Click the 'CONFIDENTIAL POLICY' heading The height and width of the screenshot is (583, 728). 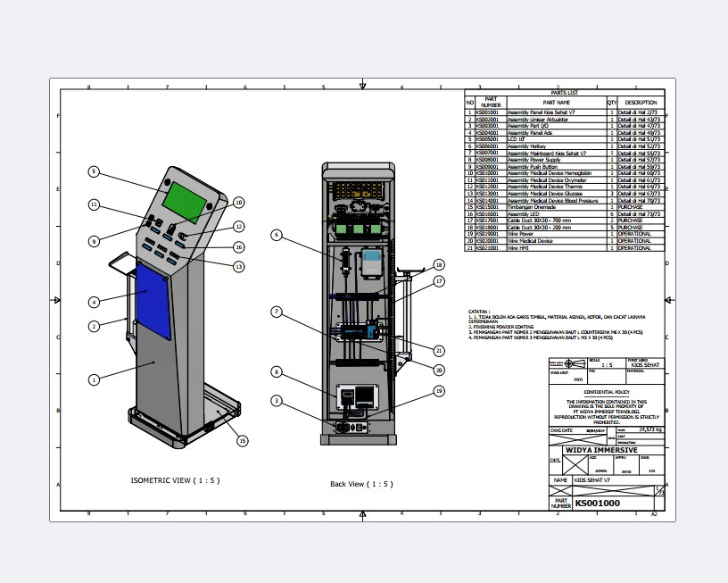[607, 392]
